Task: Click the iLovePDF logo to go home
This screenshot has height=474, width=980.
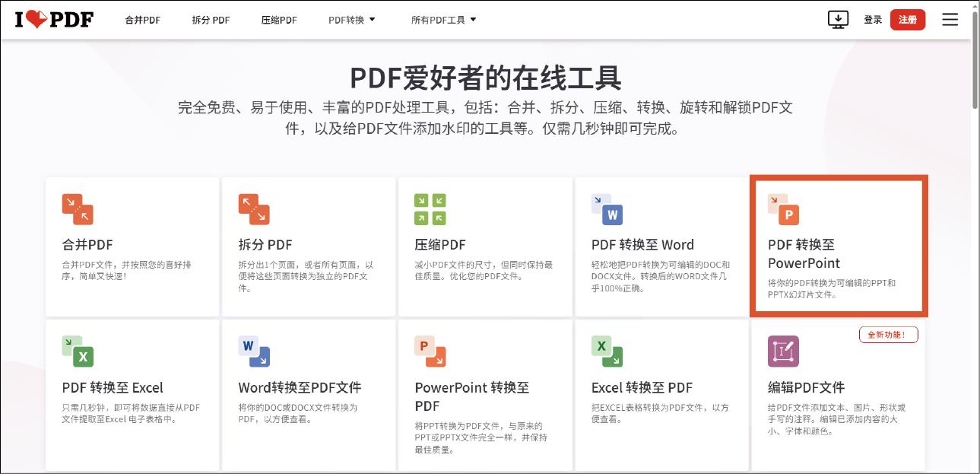Action: pos(54,20)
